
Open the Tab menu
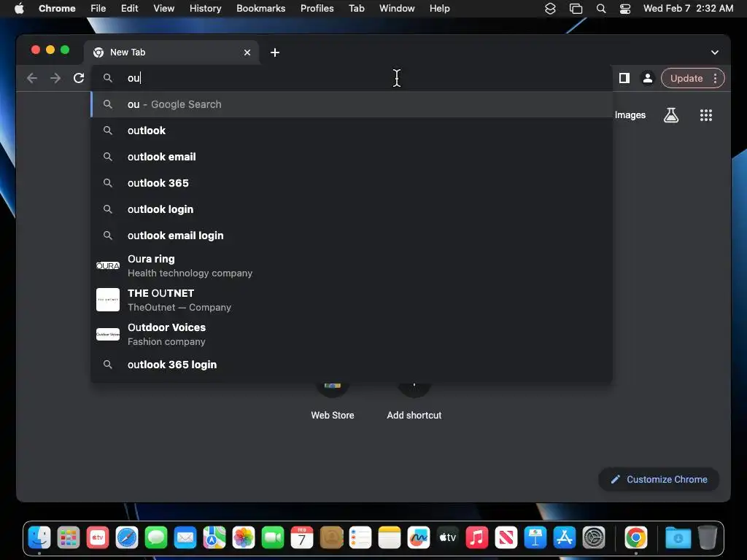pos(356,9)
